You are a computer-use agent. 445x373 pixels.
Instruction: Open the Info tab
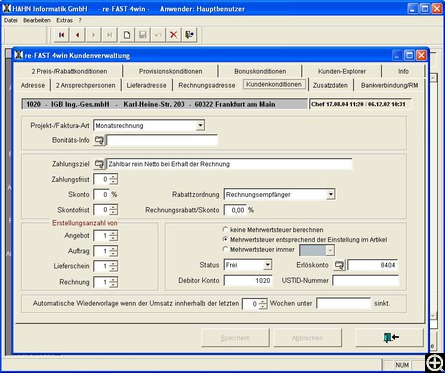click(403, 71)
